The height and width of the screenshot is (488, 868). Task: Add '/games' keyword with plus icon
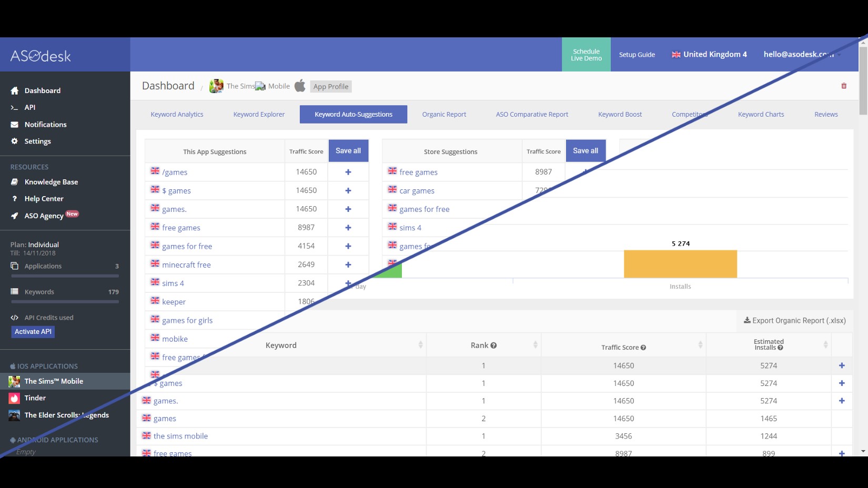pos(348,172)
